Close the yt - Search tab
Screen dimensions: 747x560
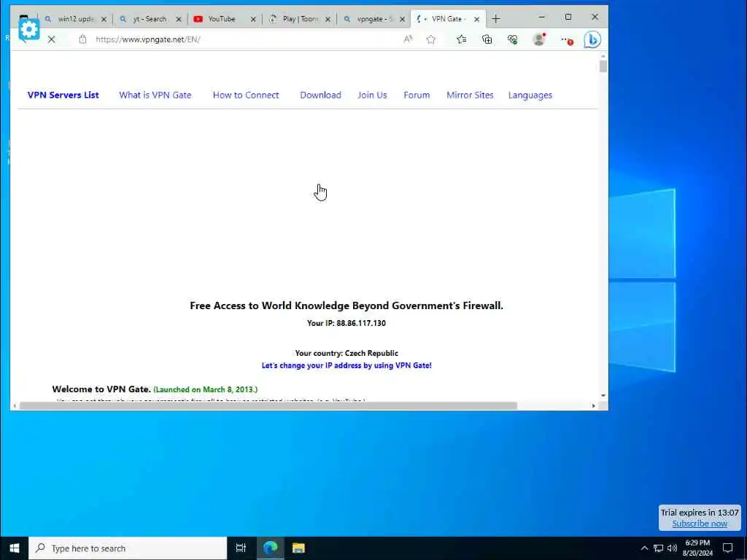pos(179,19)
